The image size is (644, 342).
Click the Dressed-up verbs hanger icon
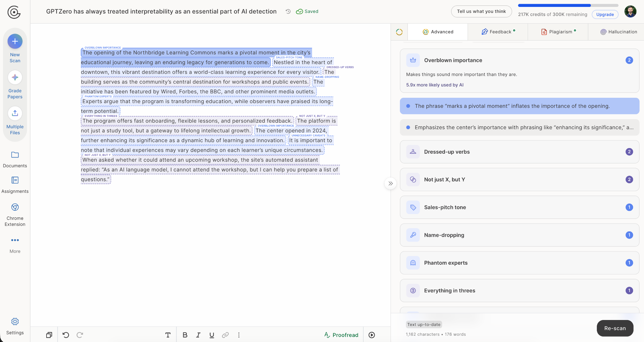coord(413,152)
